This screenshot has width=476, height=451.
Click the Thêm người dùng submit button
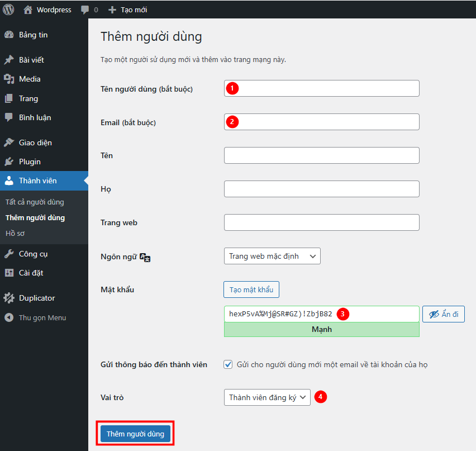135,433
